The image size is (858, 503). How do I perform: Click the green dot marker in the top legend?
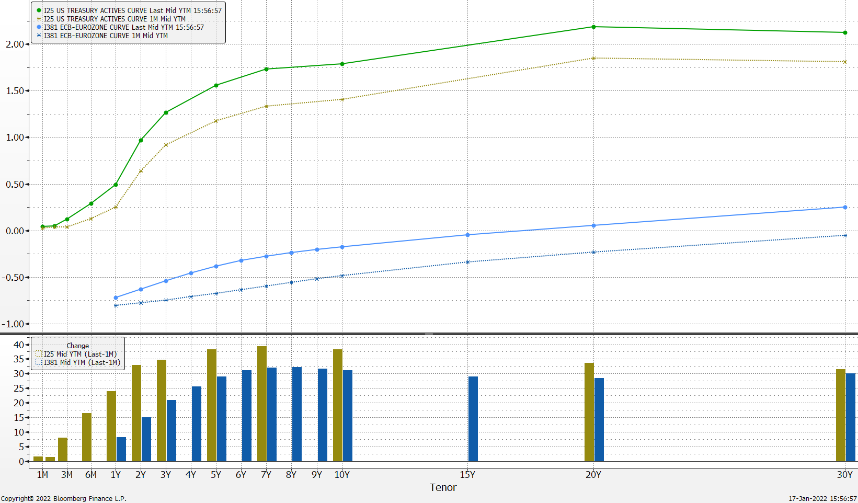[39, 10]
